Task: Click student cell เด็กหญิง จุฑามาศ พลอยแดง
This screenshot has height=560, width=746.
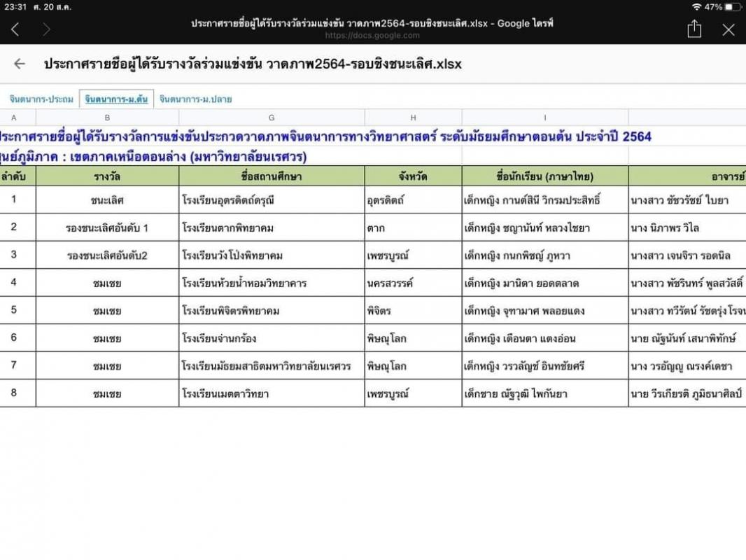Action: (544, 310)
